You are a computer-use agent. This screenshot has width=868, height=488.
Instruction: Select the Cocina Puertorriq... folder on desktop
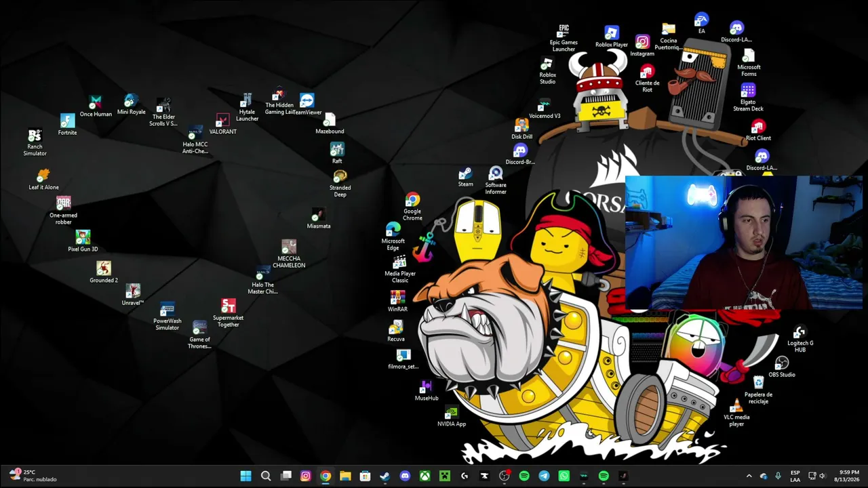[x=669, y=37]
